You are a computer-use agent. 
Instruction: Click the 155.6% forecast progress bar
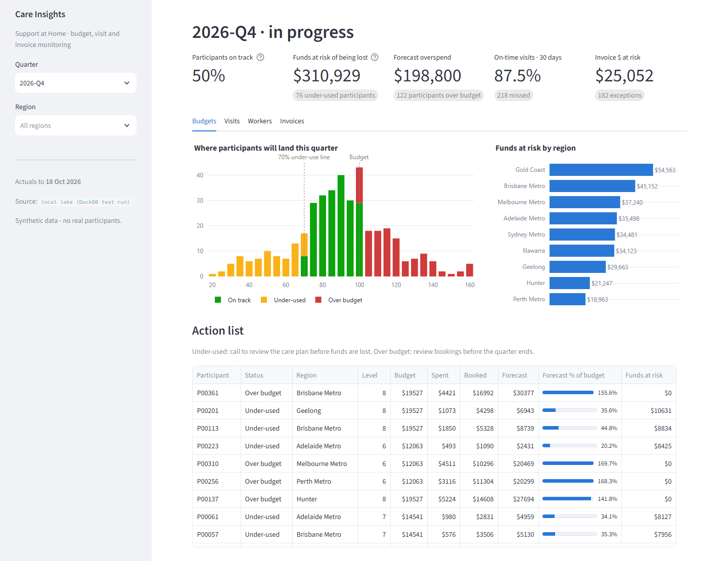pyautogui.click(x=568, y=393)
